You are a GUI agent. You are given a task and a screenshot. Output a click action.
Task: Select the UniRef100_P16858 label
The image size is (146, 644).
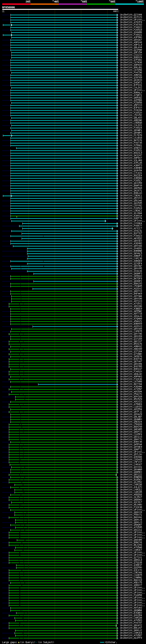pyautogui.click(x=131, y=595)
